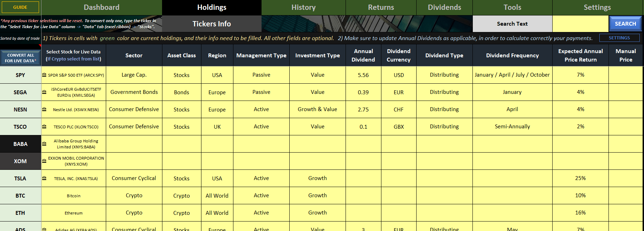Select the UK region cell for TSCO

click(217, 127)
